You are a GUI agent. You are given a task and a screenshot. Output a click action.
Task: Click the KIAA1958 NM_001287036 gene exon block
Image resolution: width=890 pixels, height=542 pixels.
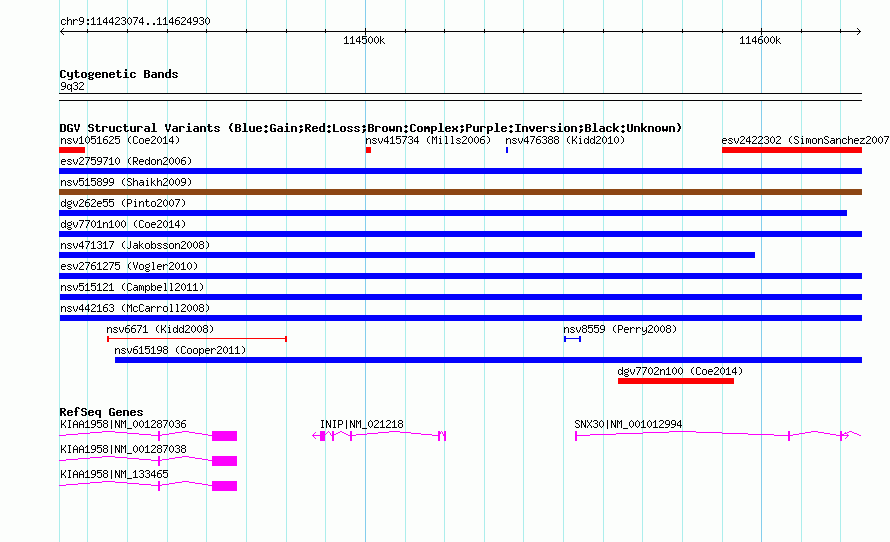point(224,436)
